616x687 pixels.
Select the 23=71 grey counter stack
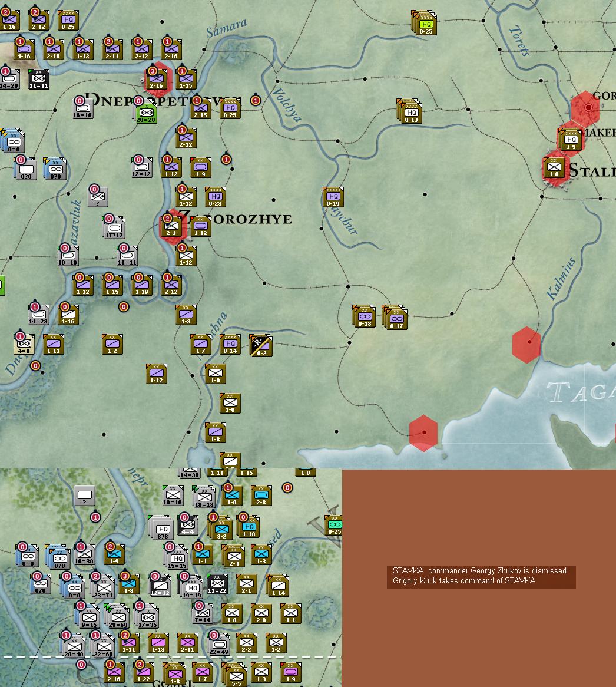click(103, 588)
